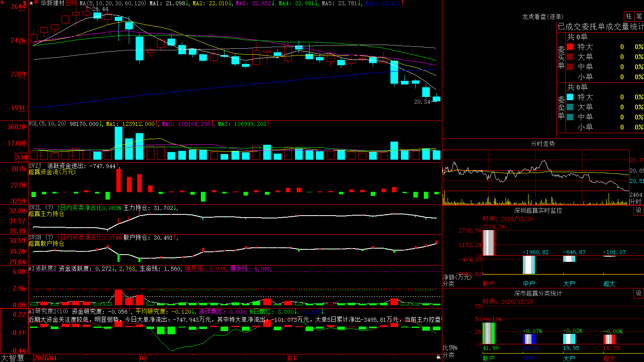This screenshot has width=644, height=362.
Task: Click the 分时走势 panel title
Action: coord(543,144)
